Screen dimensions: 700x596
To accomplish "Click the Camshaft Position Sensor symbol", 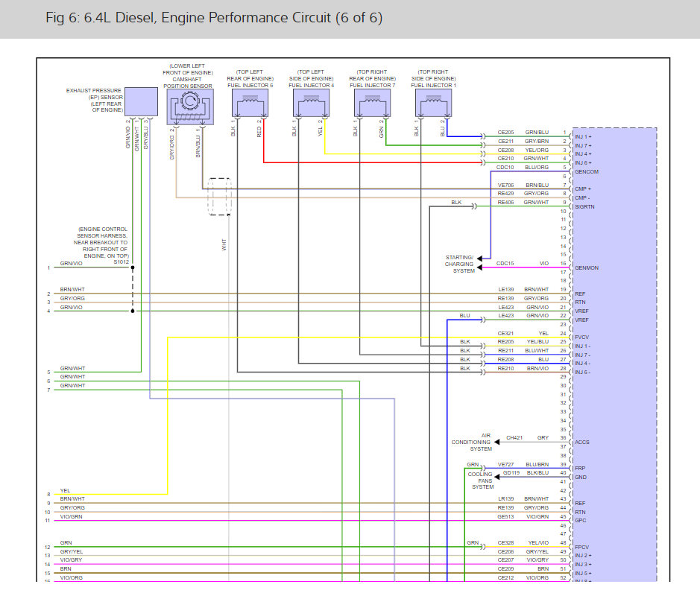I will (190, 107).
